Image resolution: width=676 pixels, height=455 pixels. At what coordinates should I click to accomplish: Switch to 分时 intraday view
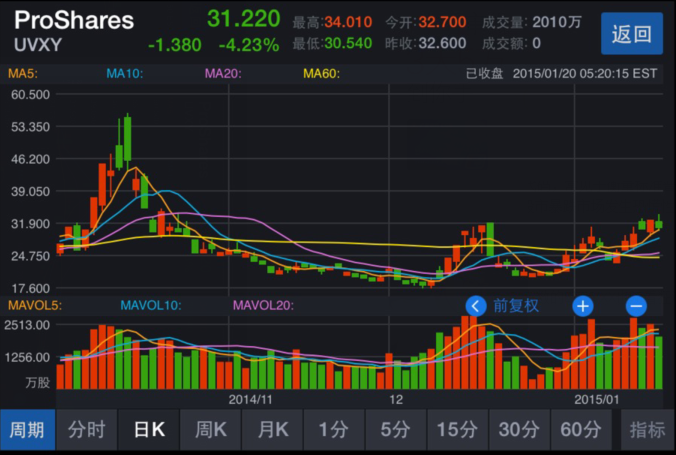coord(87,430)
